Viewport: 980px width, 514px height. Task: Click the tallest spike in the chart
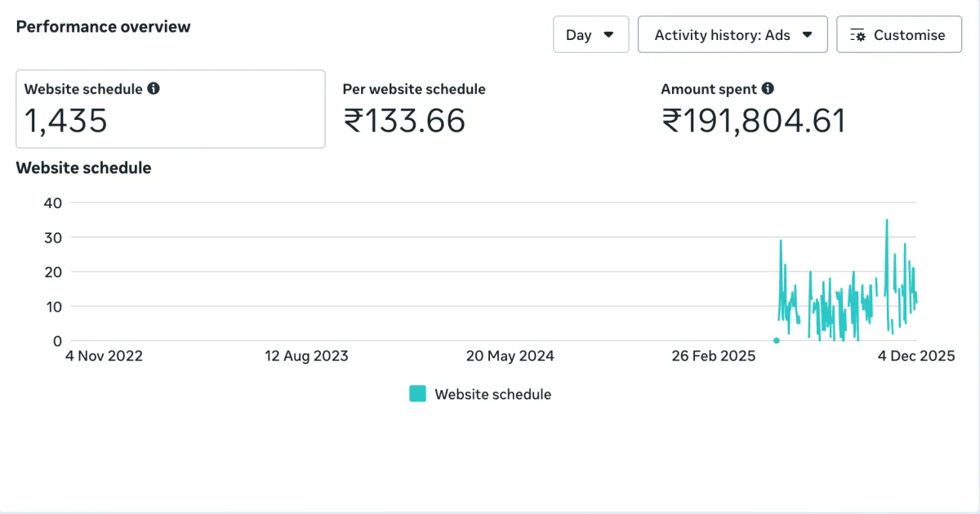[x=887, y=220]
